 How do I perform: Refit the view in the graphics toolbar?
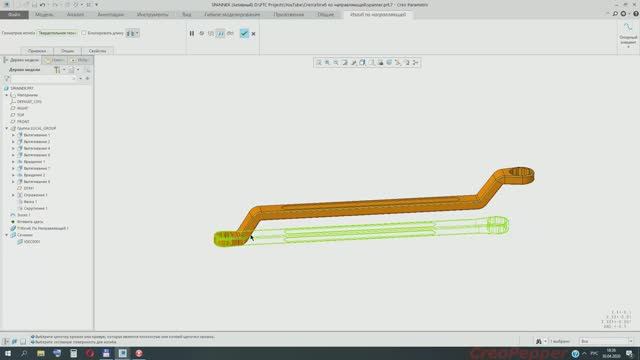point(319,62)
